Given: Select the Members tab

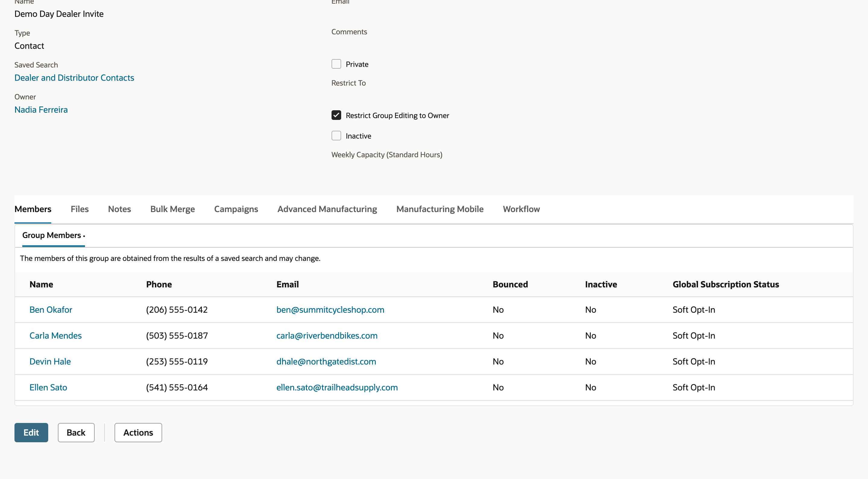Looking at the screenshot, I should 33,209.
